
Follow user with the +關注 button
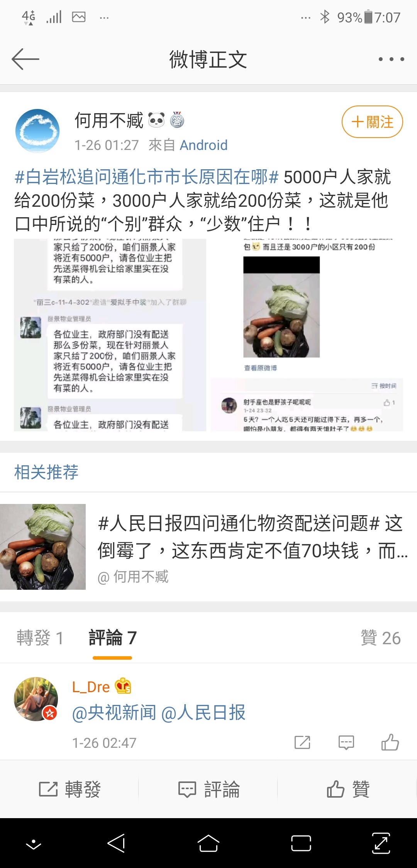[372, 122]
